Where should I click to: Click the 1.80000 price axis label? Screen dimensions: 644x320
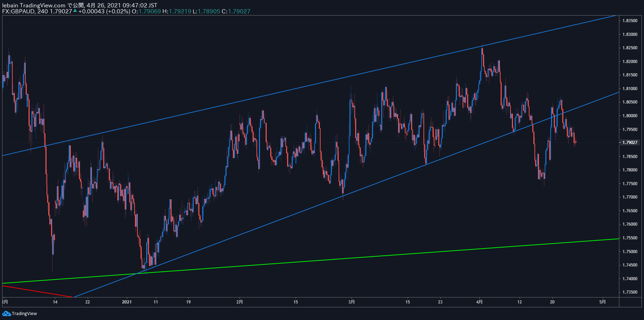pyautogui.click(x=630, y=116)
